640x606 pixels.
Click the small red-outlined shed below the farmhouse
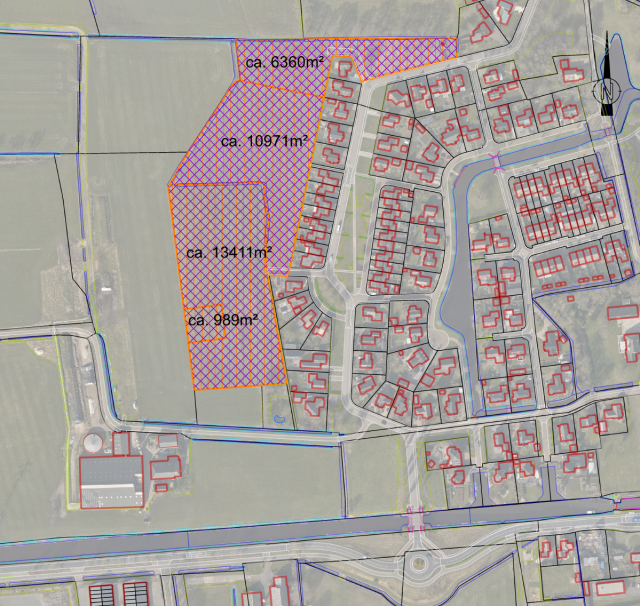click(x=158, y=486)
